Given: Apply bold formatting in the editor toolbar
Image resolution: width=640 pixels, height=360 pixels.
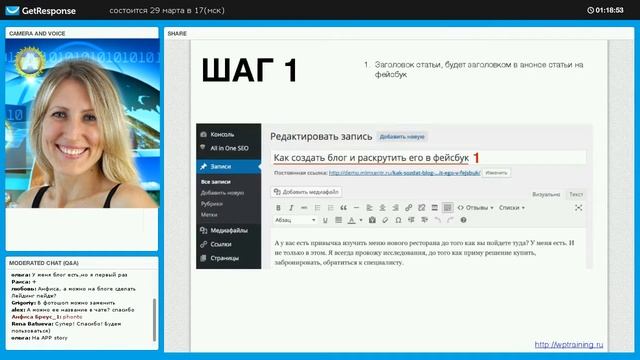Looking at the screenshot, I should coord(278,208).
